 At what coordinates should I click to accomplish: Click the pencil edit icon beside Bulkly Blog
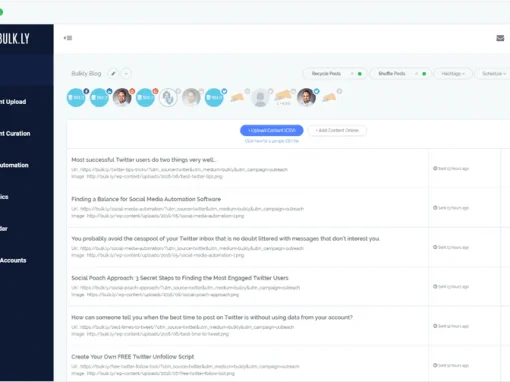click(x=113, y=74)
